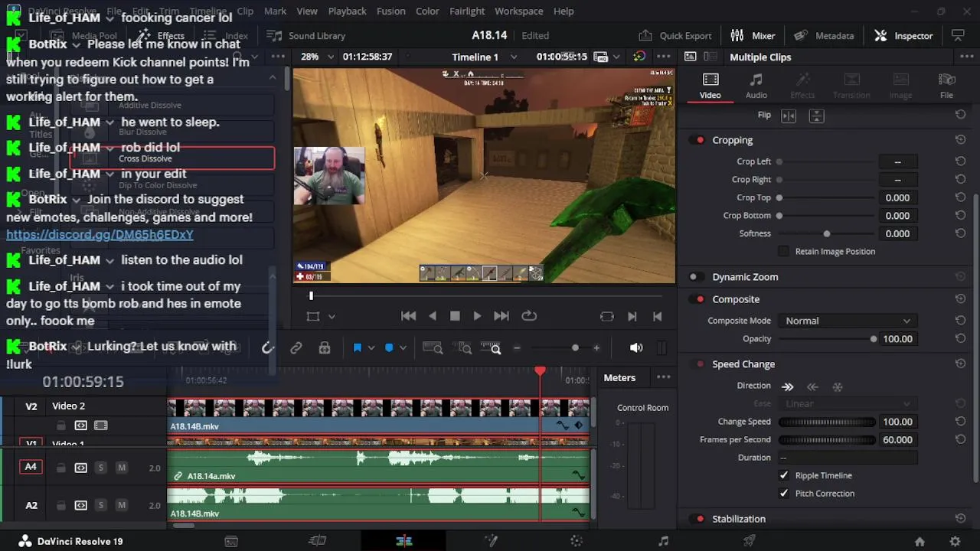Adjust the Crop Softness slider
The height and width of the screenshot is (551, 980).
pos(827,233)
